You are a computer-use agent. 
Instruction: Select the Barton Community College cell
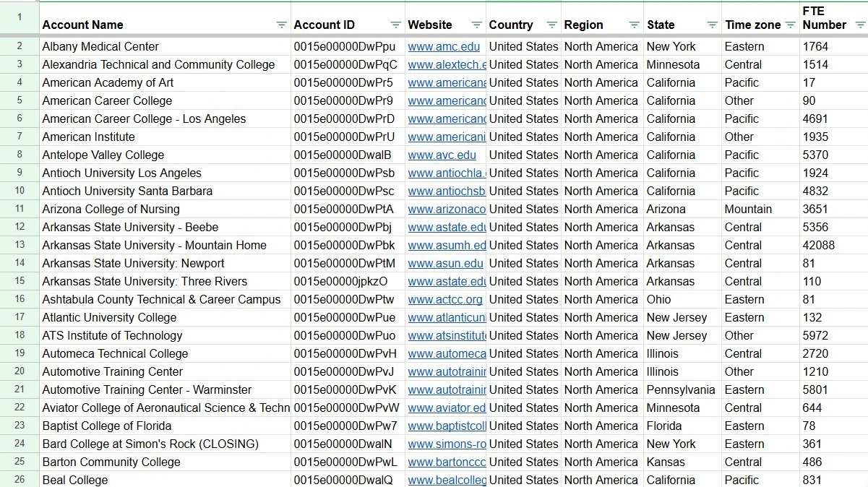tap(165, 462)
